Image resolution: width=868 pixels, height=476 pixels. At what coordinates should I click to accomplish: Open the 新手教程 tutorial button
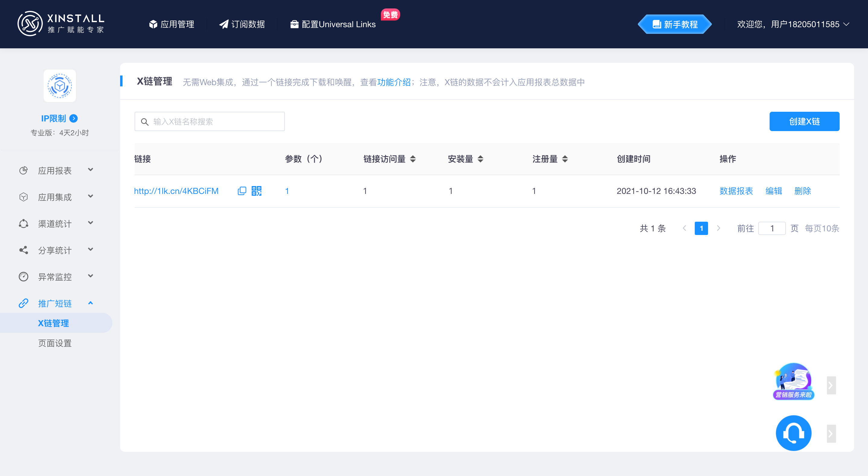point(675,24)
